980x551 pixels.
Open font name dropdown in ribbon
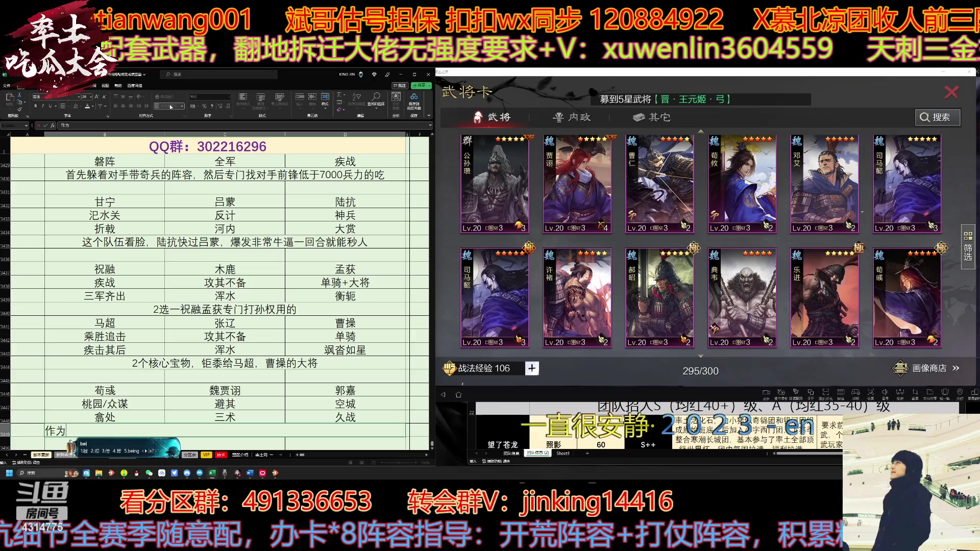tap(79, 96)
